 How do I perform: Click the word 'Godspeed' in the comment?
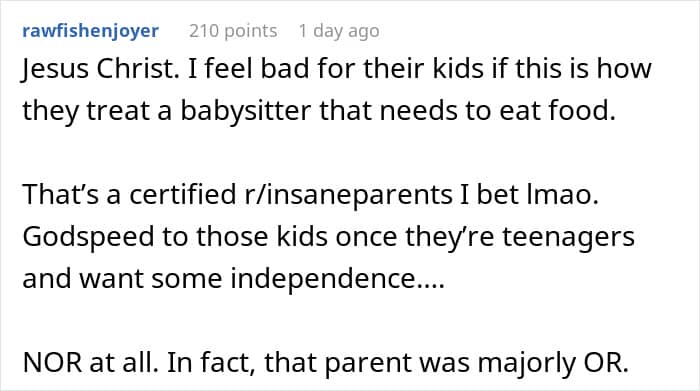pos(88,237)
